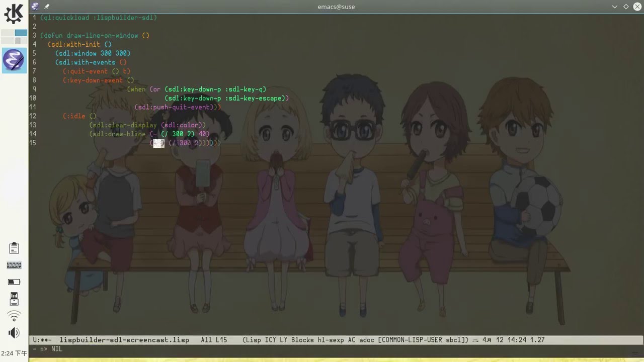Click the keyboard layout tray icon
Screen dimensions: 644x362
point(14,265)
